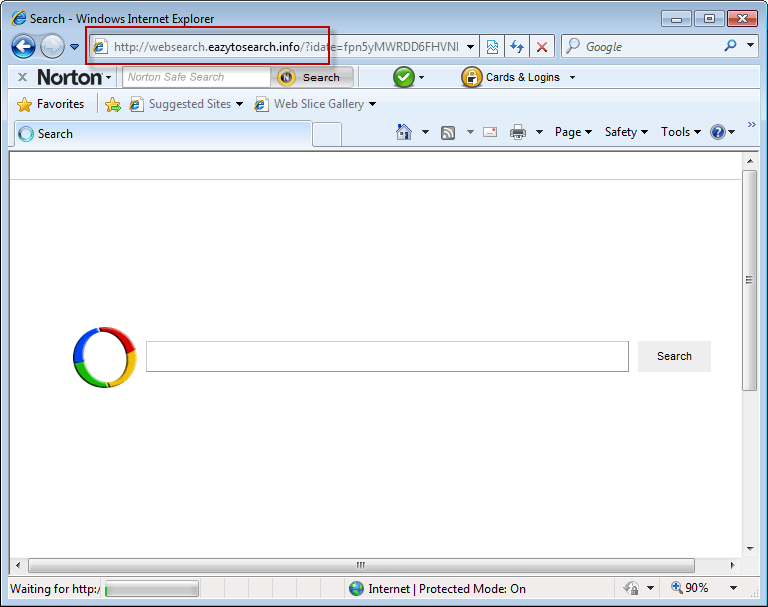The height and width of the screenshot is (607, 768).
Task: Click the globe security zone icon
Action: tap(356, 588)
